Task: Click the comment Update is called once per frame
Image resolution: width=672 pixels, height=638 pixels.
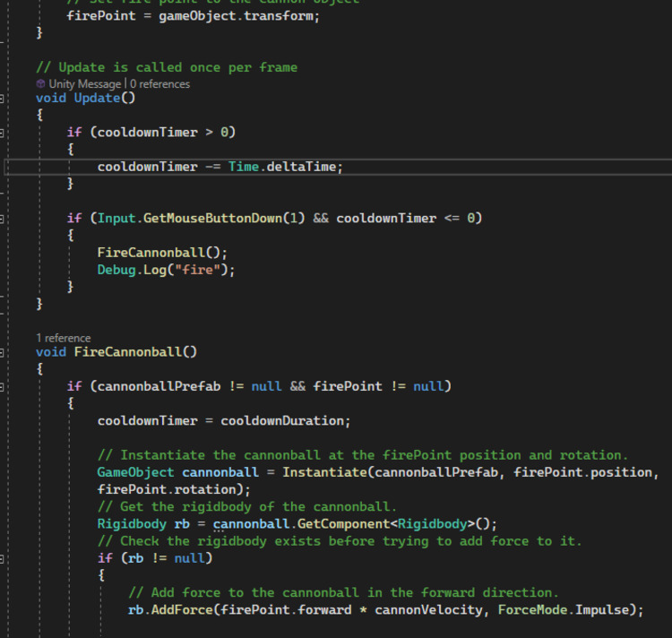Action: coord(167,67)
